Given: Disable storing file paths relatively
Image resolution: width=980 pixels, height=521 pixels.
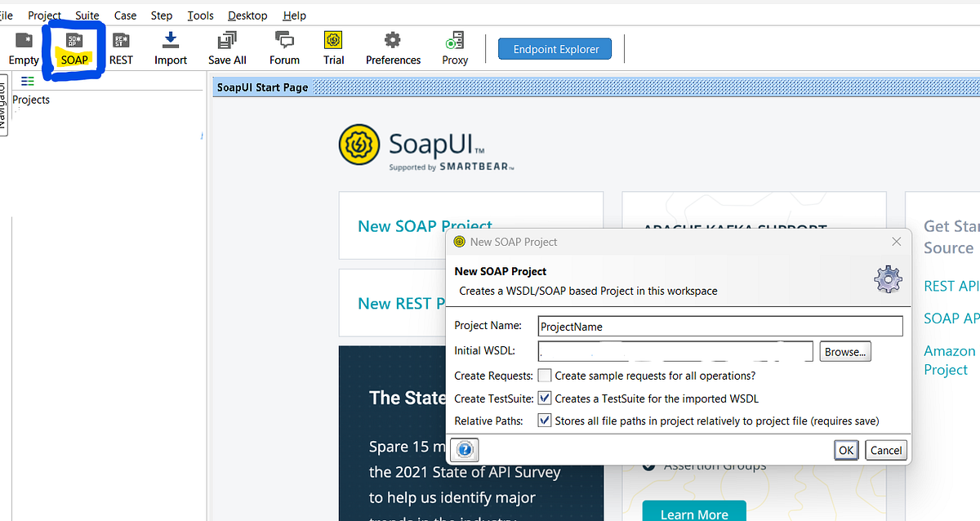Looking at the screenshot, I should pos(545,421).
